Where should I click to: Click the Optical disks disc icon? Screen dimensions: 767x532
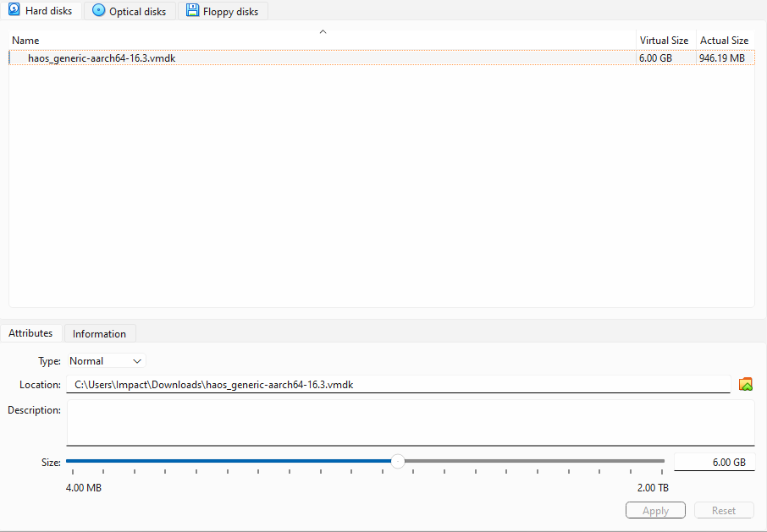click(99, 11)
